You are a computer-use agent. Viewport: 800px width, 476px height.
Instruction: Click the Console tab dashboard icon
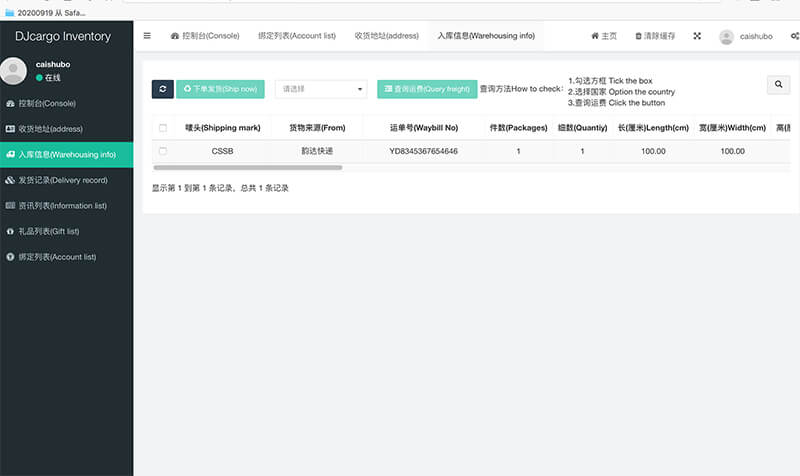click(x=174, y=36)
